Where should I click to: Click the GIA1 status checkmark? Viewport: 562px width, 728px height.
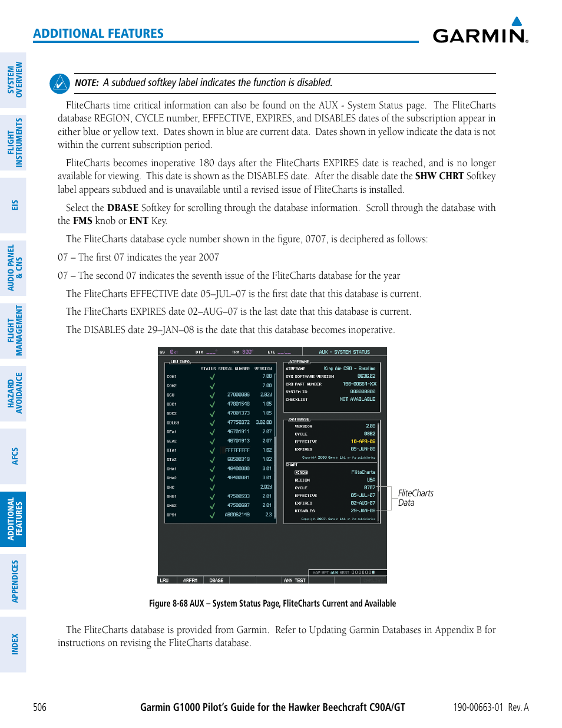pos(212,450)
